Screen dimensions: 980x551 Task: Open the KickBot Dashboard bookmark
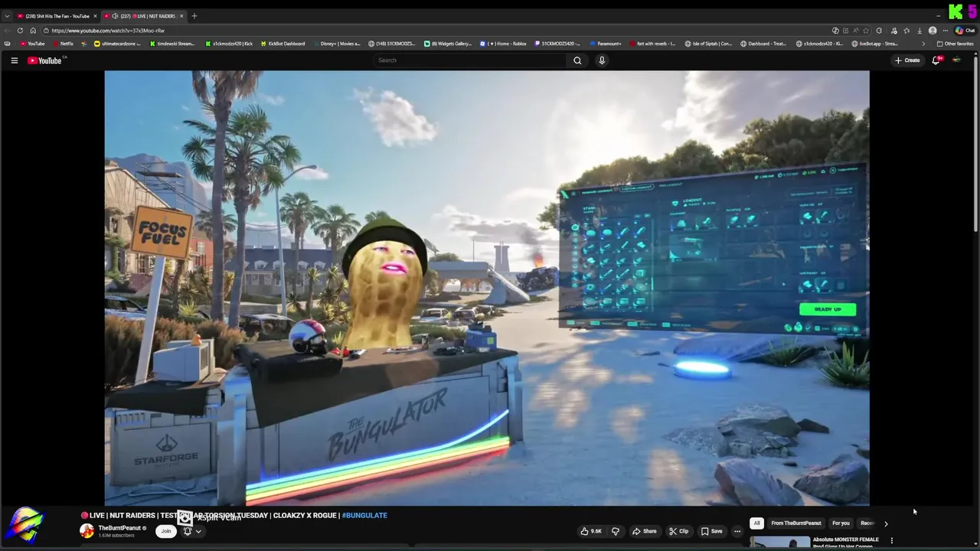(282, 44)
